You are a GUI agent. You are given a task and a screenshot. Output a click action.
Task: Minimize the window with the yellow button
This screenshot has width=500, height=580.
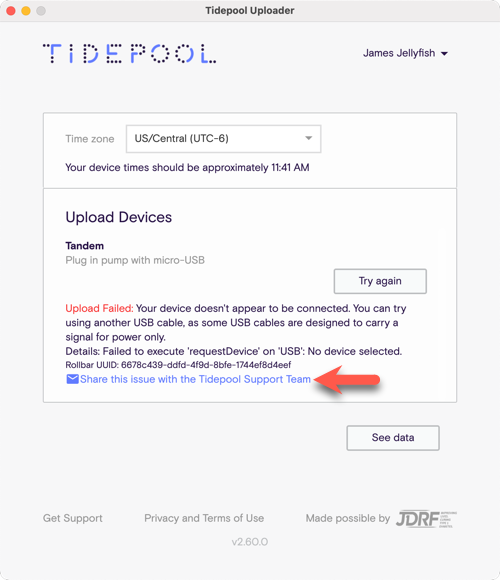pyautogui.click(x=26, y=11)
